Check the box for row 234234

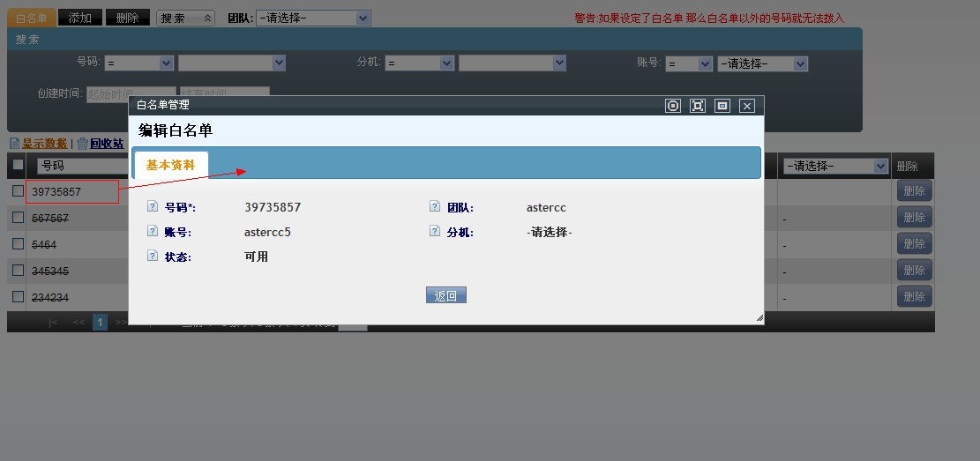tap(18, 297)
